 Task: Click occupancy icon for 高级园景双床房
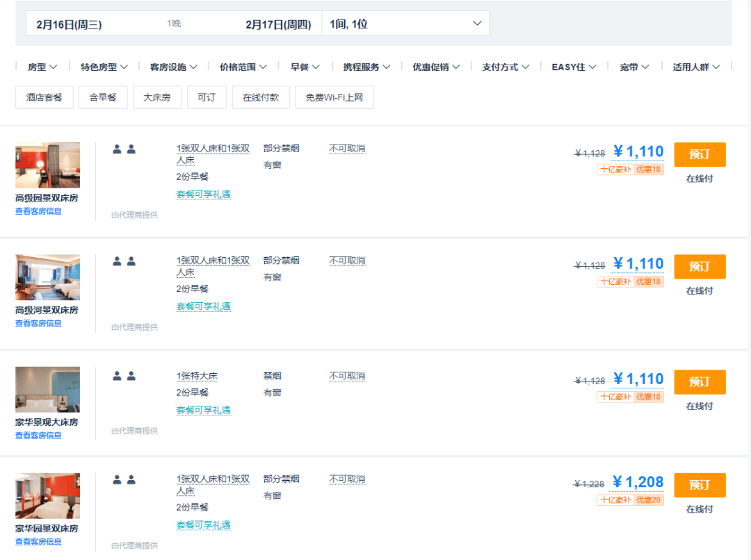click(x=124, y=149)
